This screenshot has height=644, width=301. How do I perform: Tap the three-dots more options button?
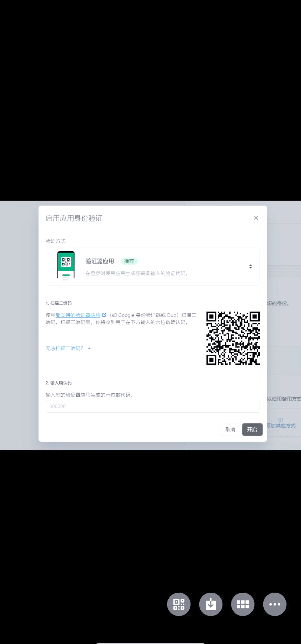click(275, 604)
